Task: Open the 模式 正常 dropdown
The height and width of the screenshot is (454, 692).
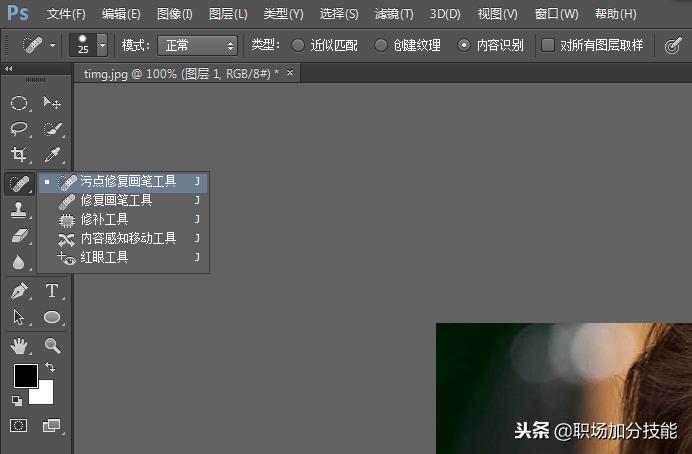Action: pyautogui.click(x=197, y=45)
